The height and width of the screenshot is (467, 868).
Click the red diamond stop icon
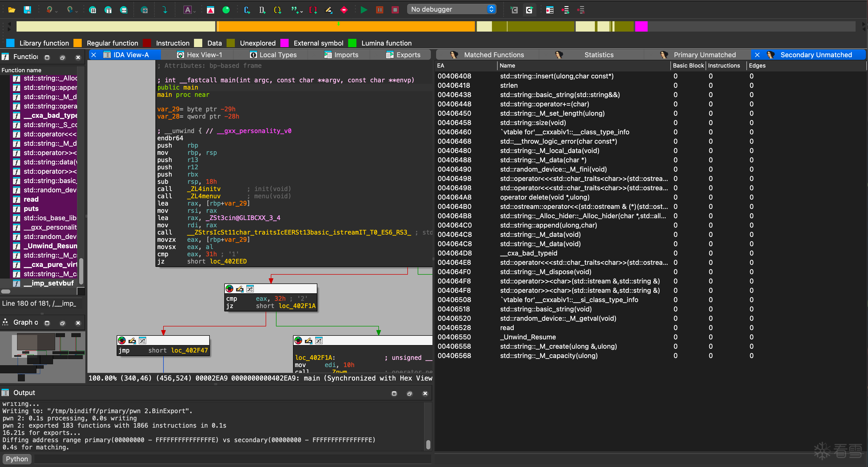click(x=344, y=10)
